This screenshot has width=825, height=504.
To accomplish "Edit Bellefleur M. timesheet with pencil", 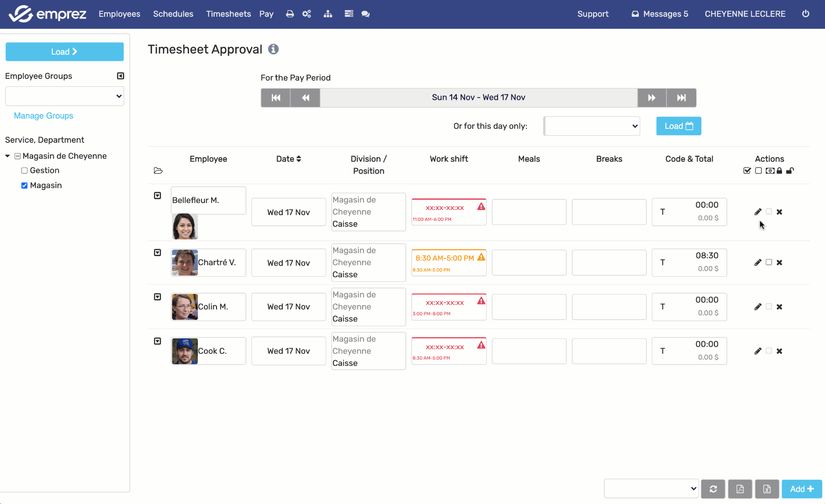I will [x=758, y=212].
